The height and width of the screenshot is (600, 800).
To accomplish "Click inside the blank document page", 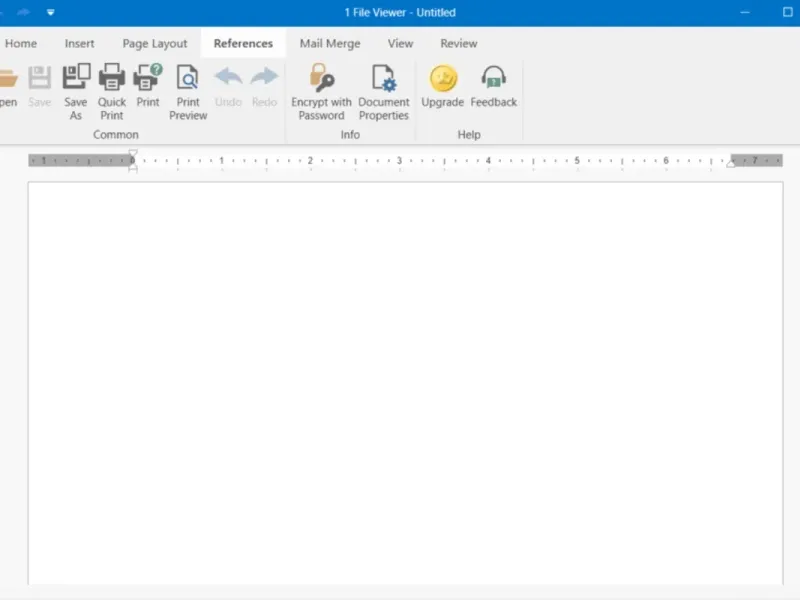I will click(406, 383).
